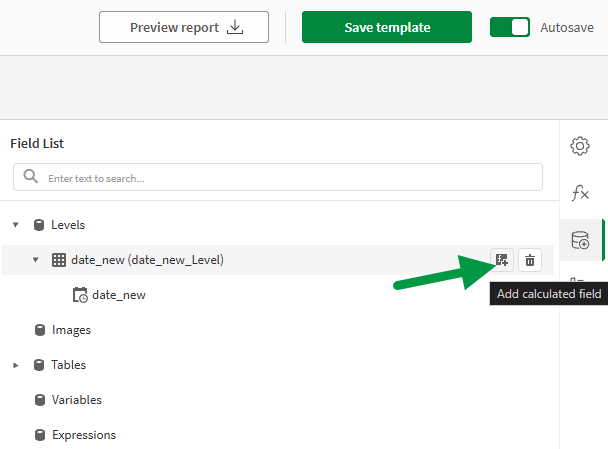
Task: Click the download icon in Preview report
Action: [x=235, y=27]
